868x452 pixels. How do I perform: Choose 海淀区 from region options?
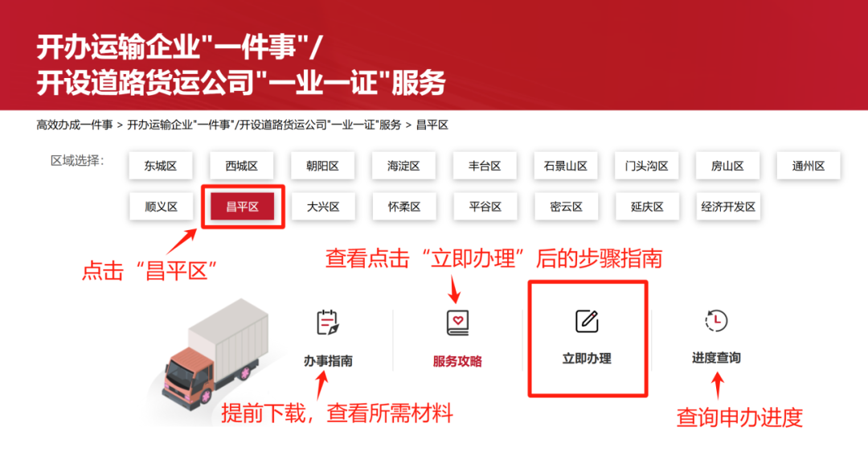tap(403, 166)
